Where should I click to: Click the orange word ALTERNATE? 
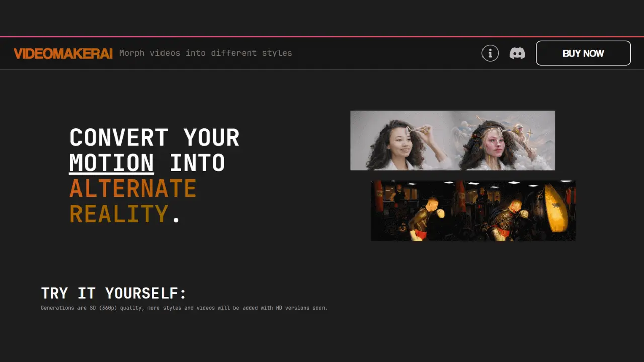(133, 189)
